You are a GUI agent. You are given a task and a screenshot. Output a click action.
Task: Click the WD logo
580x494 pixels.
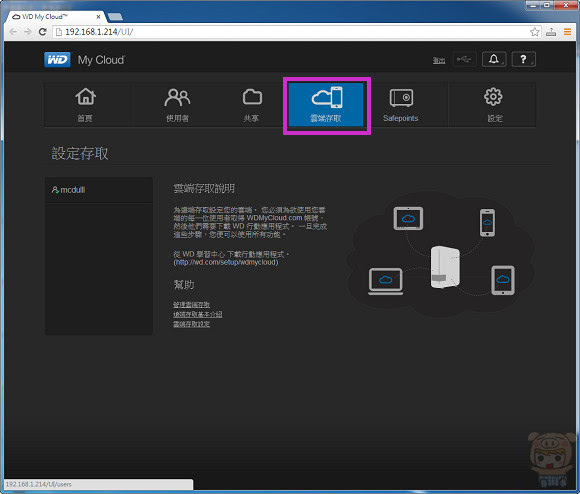57,60
